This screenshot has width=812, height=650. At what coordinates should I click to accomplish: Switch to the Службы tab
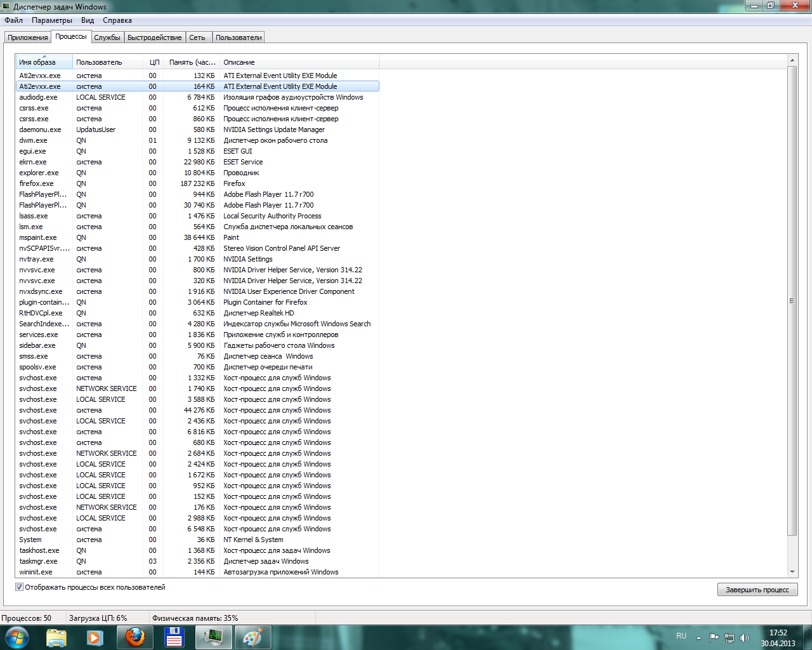(107, 37)
